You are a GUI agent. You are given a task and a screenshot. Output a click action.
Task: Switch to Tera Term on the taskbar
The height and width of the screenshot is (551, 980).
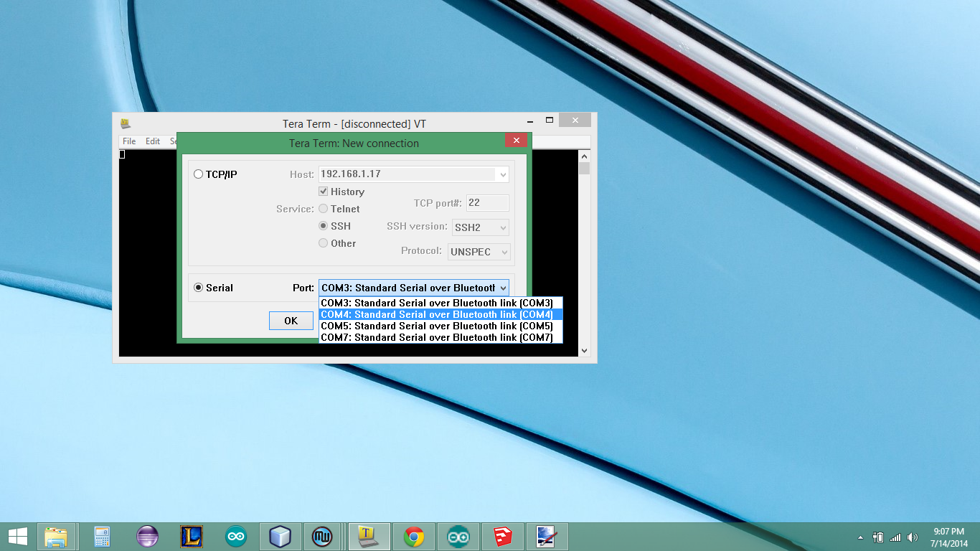369,537
